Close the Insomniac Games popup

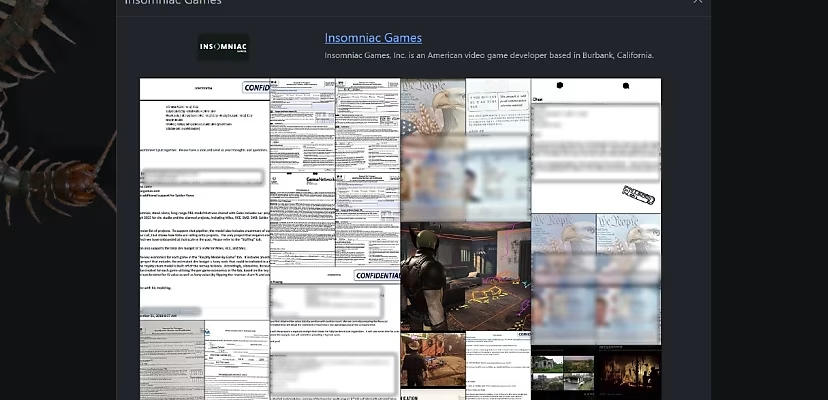tap(698, 2)
